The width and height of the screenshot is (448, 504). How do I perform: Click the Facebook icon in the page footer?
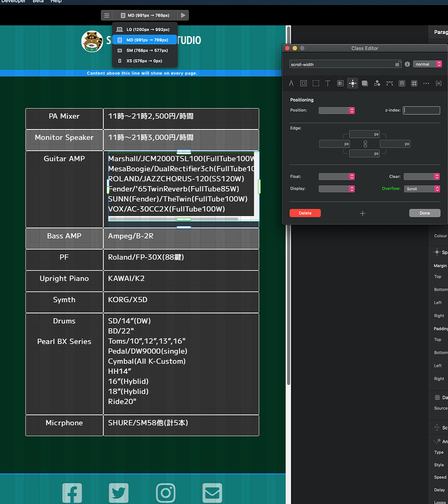(x=72, y=493)
